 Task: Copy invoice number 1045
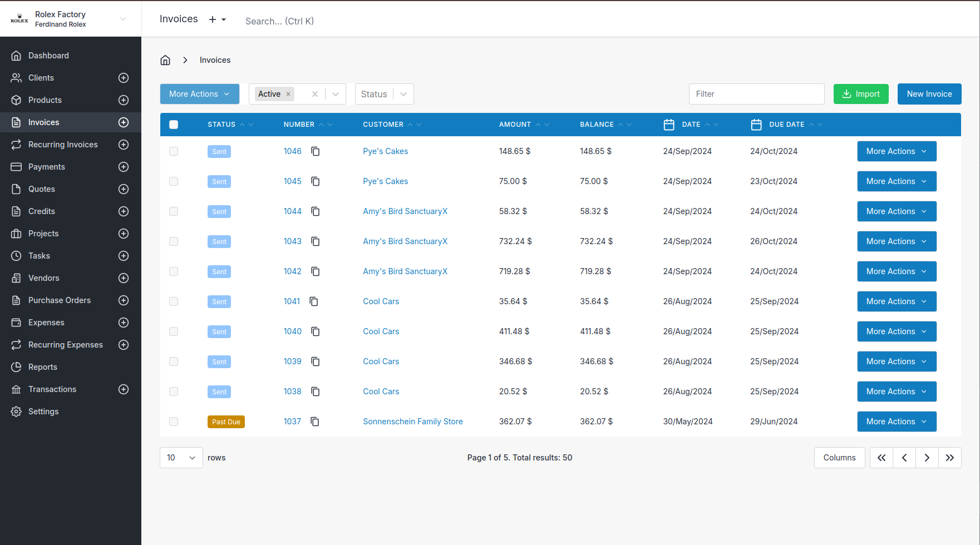point(316,181)
